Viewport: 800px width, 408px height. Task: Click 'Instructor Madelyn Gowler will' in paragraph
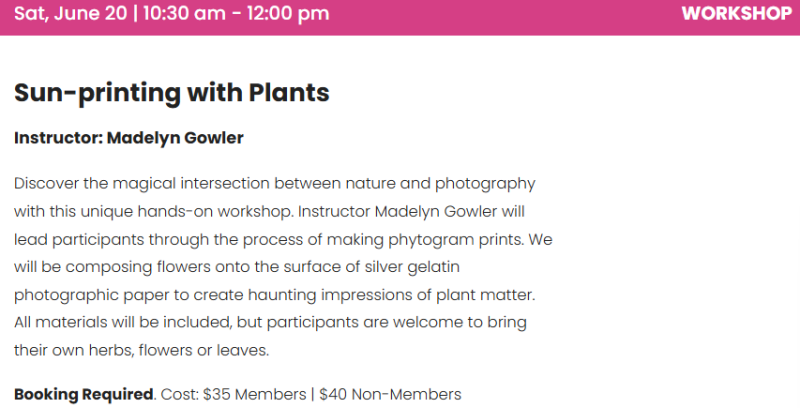411,212
